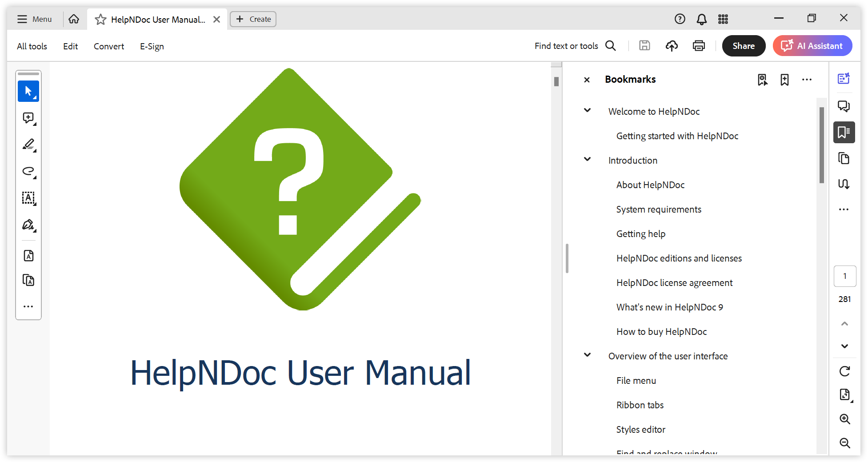The image size is (868, 463).
Task: Select the add comment tool
Action: click(x=28, y=118)
